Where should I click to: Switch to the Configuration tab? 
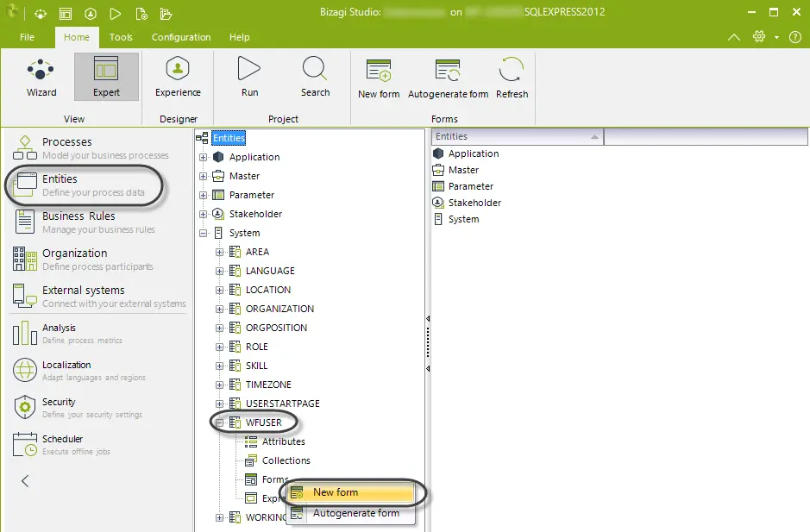181,37
